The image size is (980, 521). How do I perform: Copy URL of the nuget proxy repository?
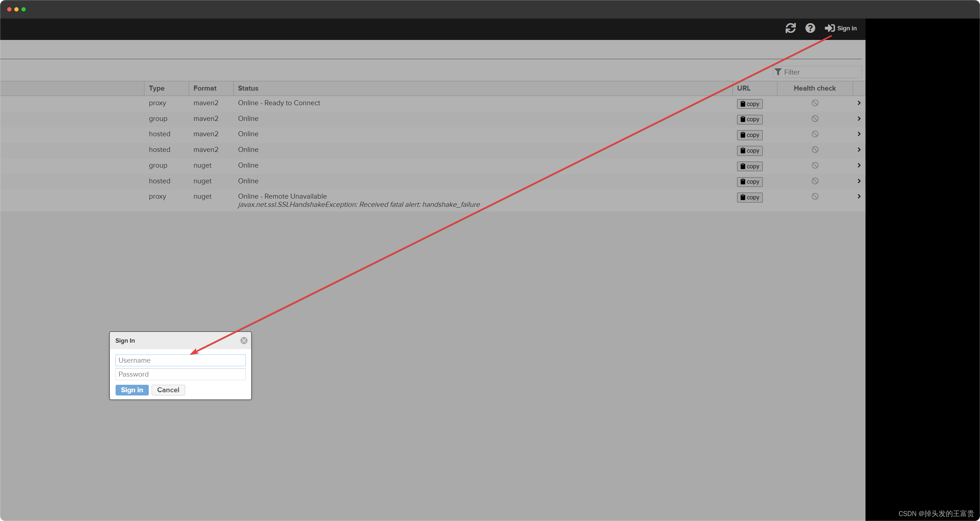750,197
